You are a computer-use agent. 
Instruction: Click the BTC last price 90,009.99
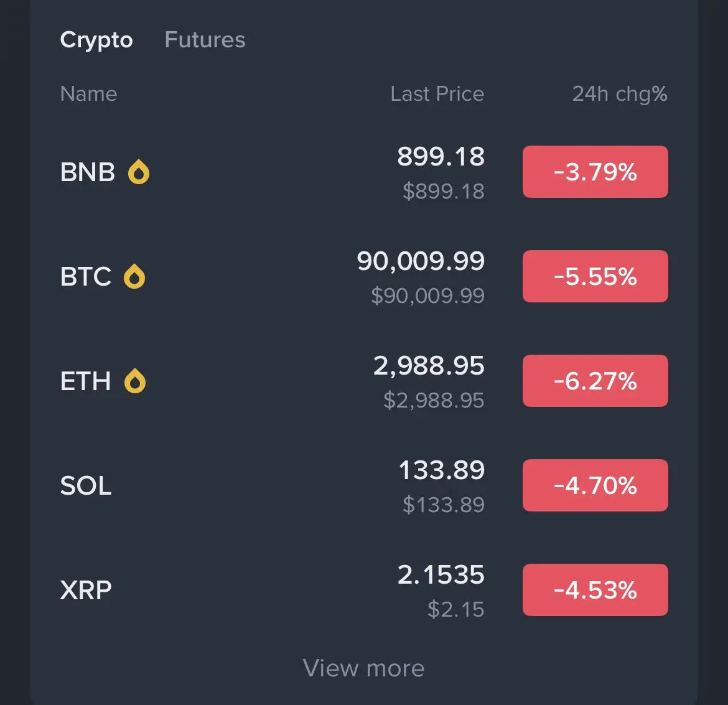pos(421,261)
